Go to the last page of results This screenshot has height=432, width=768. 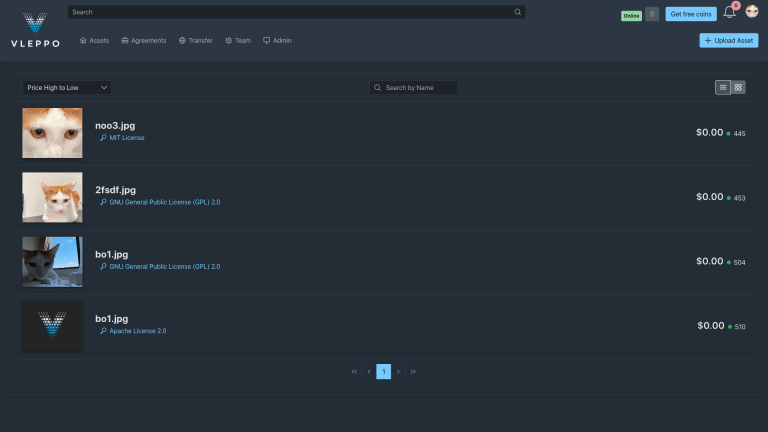click(413, 372)
